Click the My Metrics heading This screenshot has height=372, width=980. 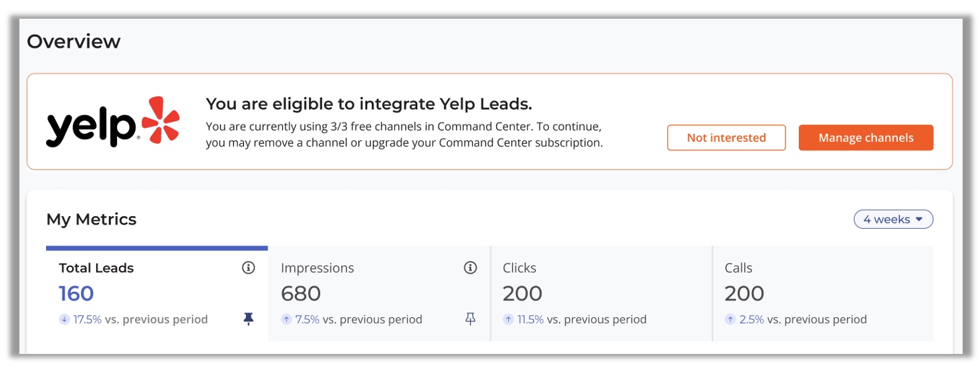pos(91,219)
